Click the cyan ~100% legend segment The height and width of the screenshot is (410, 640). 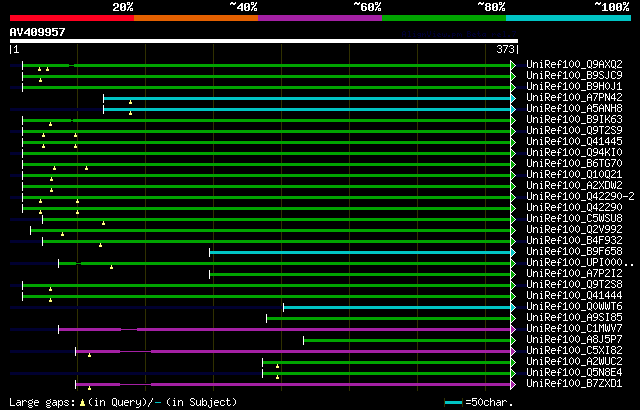569,18
